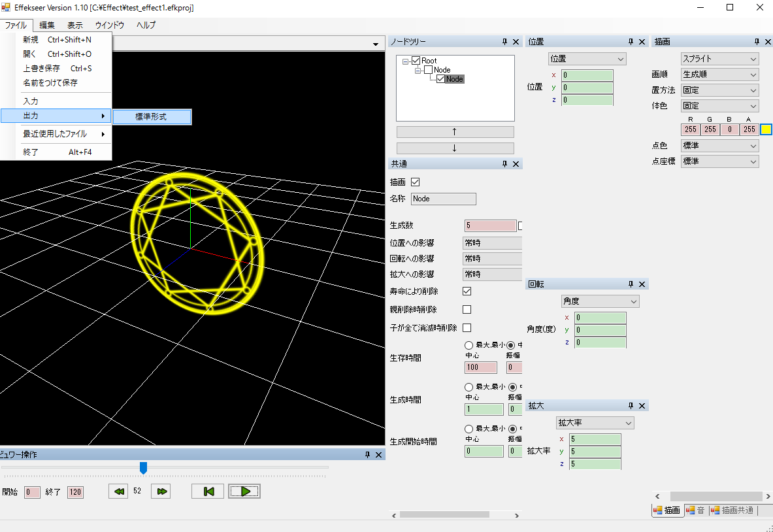Click the yellow color swatch

pyautogui.click(x=766, y=129)
